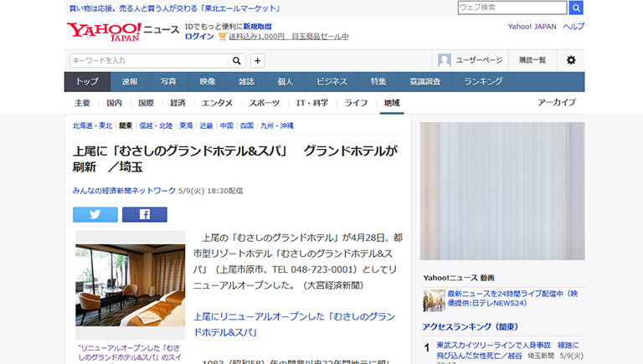Image resolution: width=643 pixels, height=364 pixels.
Task: Open the Yahoo! JAPAN top-right link
Action: point(532,27)
